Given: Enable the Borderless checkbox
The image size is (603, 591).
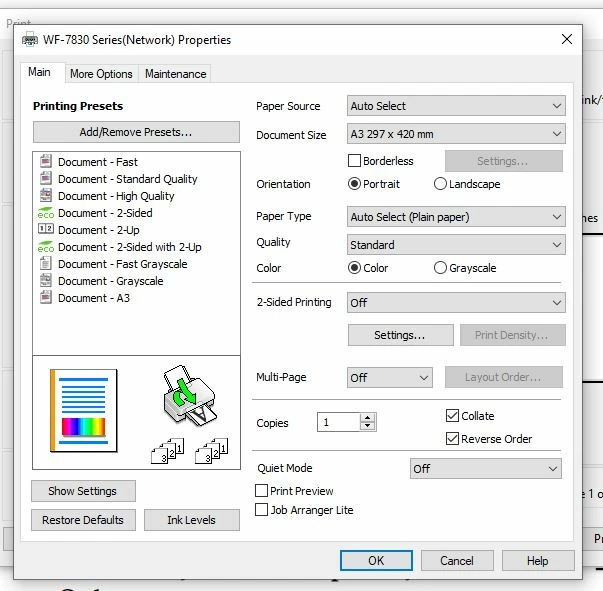Looking at the screenshot, I should pyautogui.click(x=354, y=160).
